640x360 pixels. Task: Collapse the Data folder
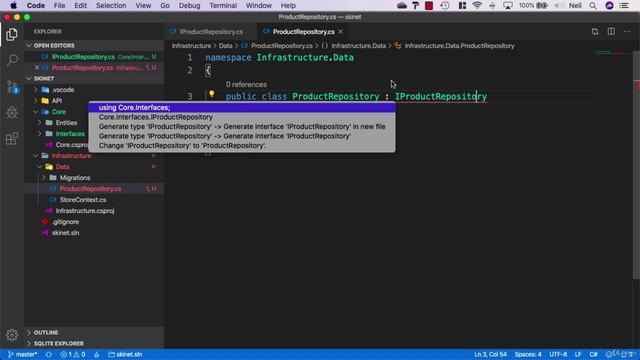click(40, 167)
